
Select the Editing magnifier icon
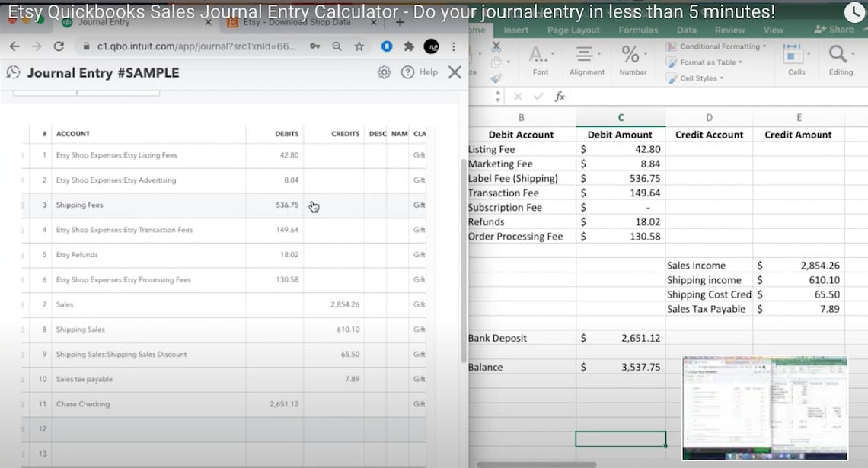[838, 54]
